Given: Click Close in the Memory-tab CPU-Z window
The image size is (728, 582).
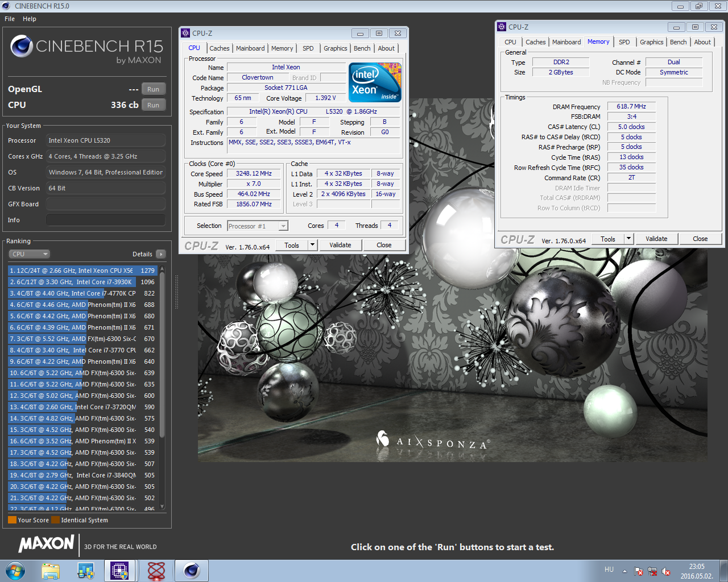Looking at the screenshot, I should click(700, 239).
